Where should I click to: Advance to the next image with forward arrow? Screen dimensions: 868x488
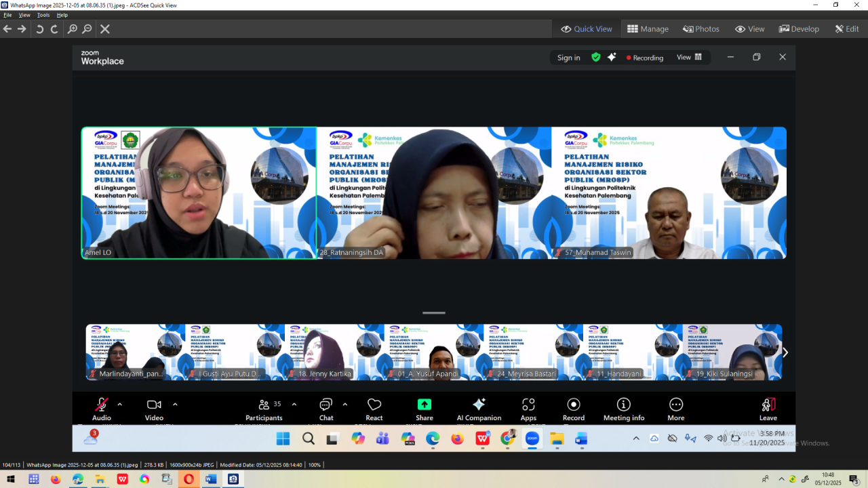click(22, 29)
